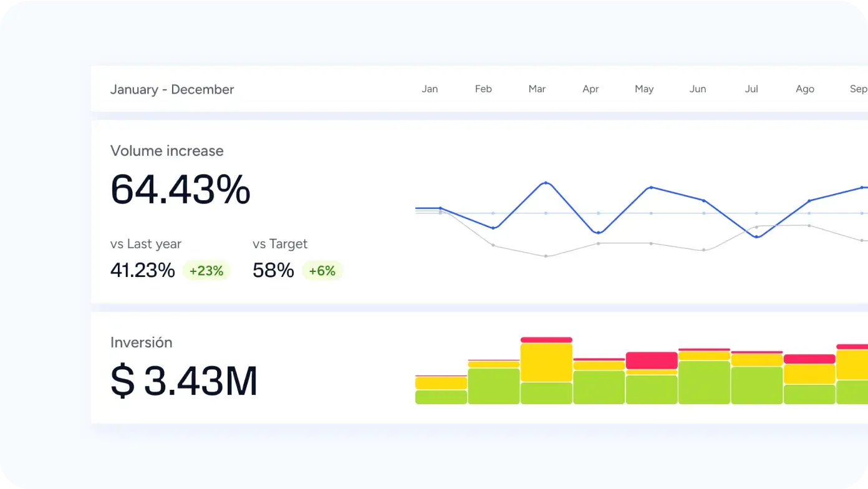Open the January - December date range selector

pos(172,89)
